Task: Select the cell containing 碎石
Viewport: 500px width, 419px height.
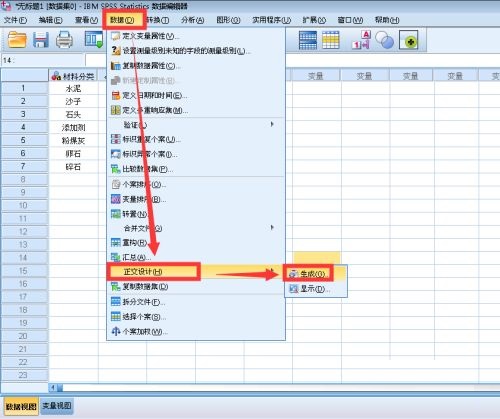Action: click(73, 167)
